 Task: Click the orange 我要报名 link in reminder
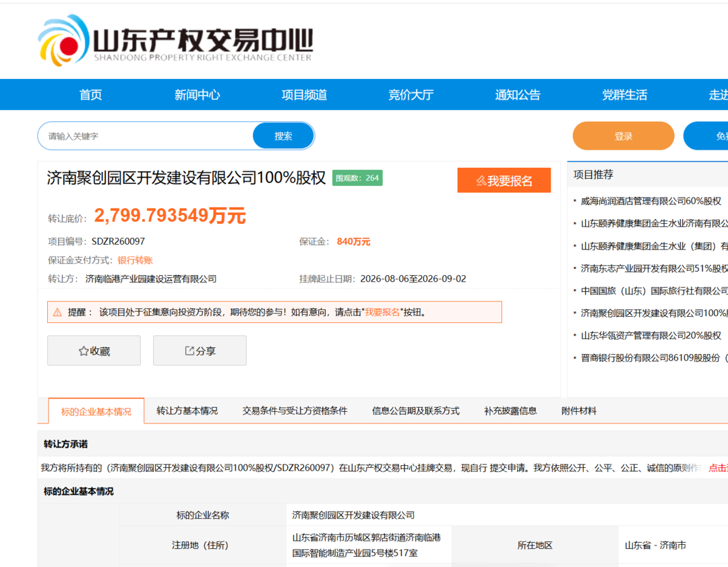click(x=382, y=312)
